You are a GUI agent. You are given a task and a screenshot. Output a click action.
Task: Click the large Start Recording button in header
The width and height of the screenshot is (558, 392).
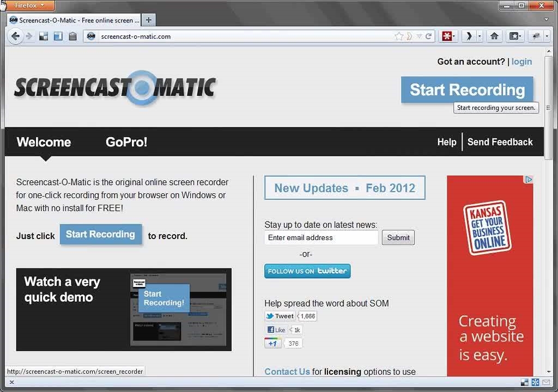click(467, 90)
